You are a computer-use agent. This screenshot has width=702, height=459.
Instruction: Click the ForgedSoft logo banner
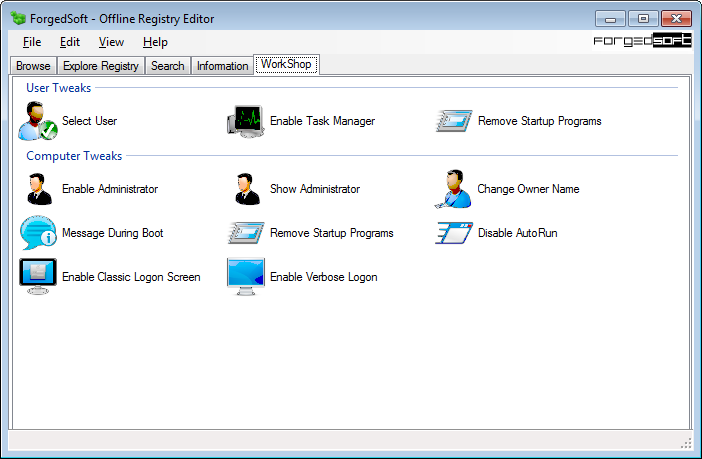[x=642, y=40]
